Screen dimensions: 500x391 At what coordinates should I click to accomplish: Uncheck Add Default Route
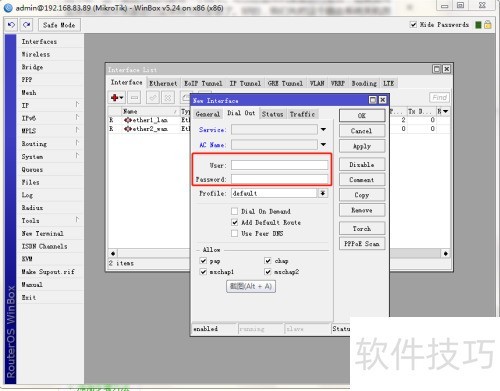point(235,222)
